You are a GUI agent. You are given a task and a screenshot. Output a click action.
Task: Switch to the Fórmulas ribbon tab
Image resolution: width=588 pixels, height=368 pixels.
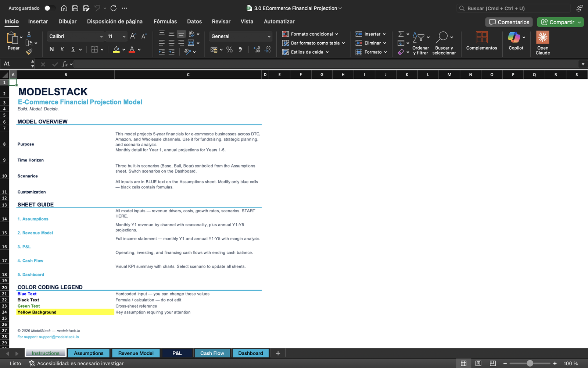165,21
